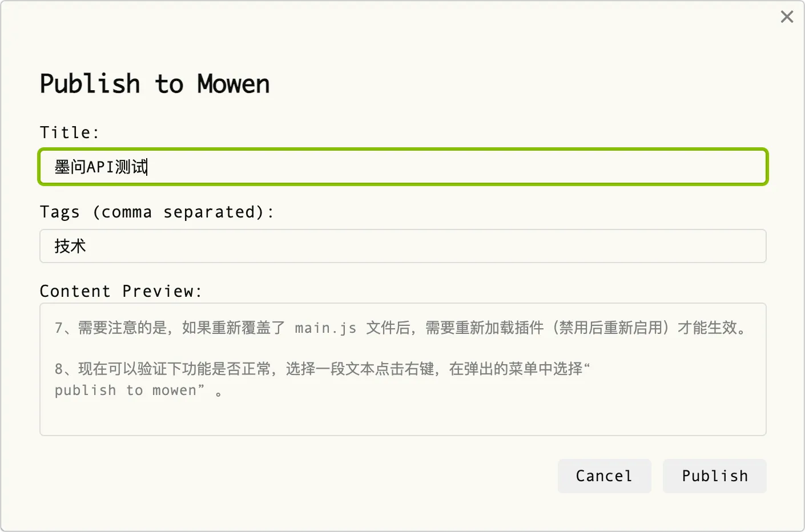Focus the Tags input field

[403, 246]
